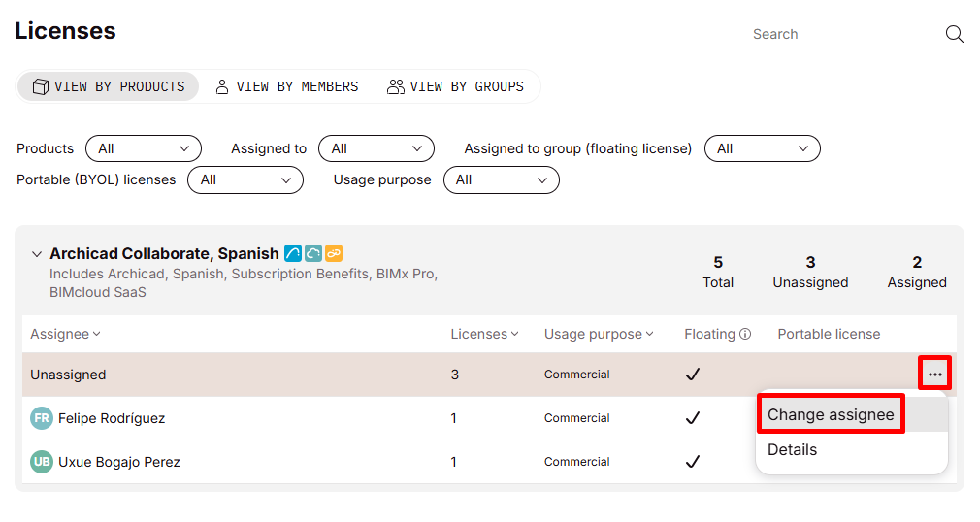This screenshot has width=980, height=522.
Task: Switch to View by Members tab
Action: [286, 86]
